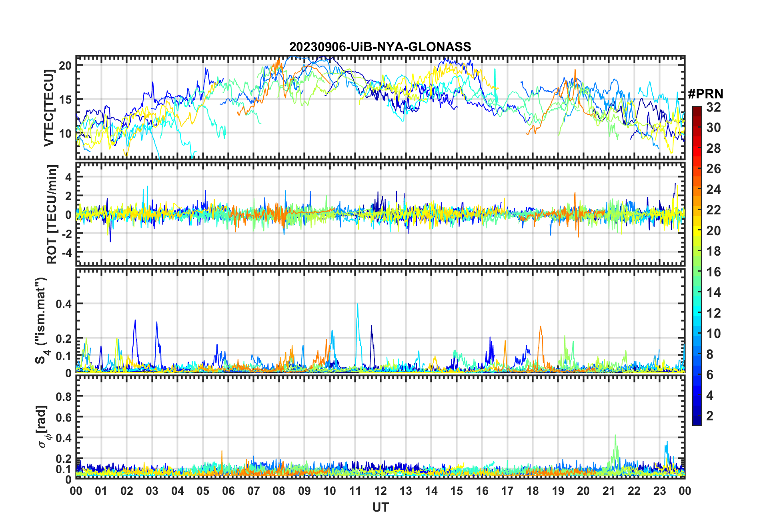This screenshot has height=532, width=761.
Task: Click the green sigma-phi peak after 21 UT
Action: pos(615,437)
